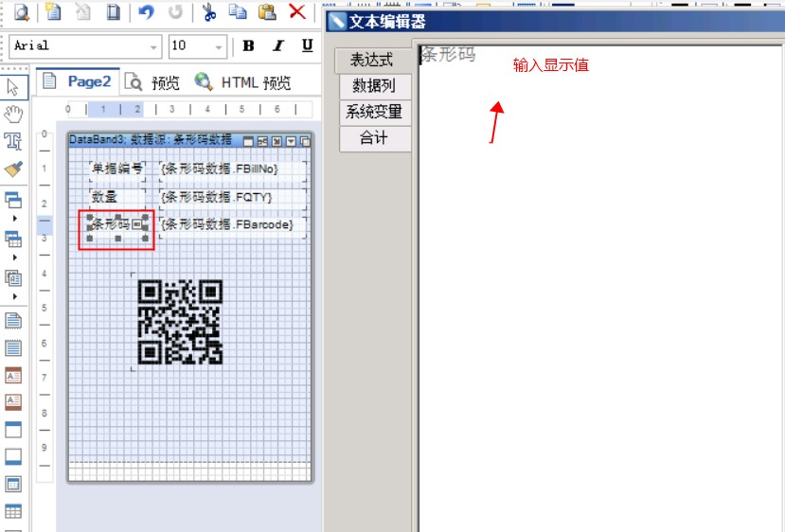This screenshot has width=785, height=532.
Task: Expand the bands category arrow in toolbox
Action: click(x=14, y=219)
